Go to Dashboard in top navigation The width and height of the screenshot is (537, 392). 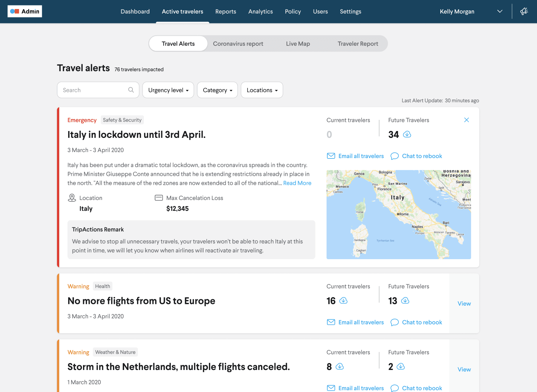pyautogui.click(x=135, y=12)
